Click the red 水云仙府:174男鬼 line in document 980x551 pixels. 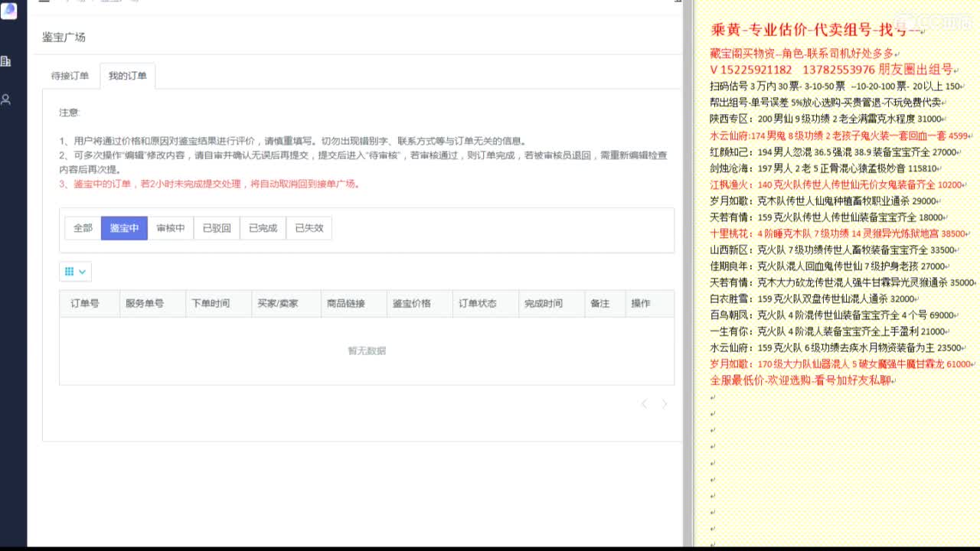coord(839,135)
